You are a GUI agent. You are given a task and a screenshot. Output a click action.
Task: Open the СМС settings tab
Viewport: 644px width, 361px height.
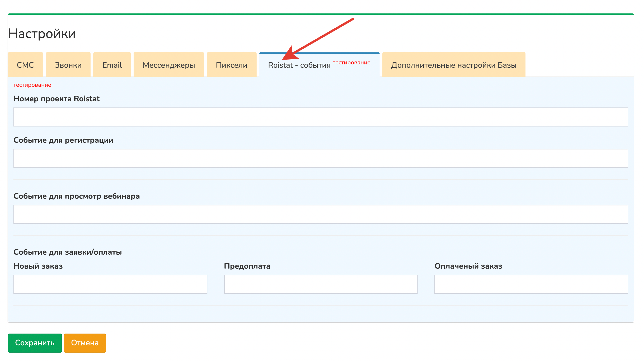25,65
